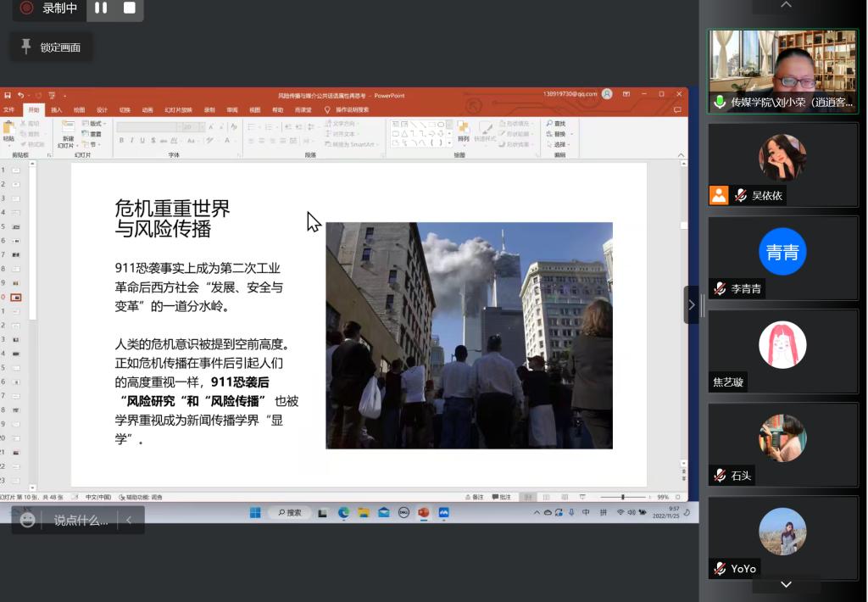Open the Windows Start menu
This screenshot has height=602, width=868.
(255, 513)
